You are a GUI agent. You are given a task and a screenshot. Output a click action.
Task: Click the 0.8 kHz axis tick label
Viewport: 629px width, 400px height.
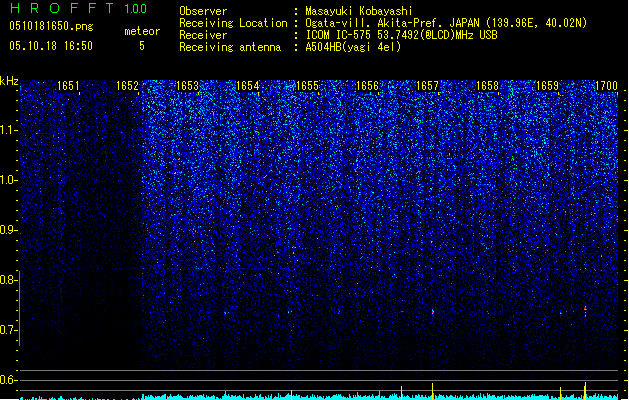pos(8,280)
